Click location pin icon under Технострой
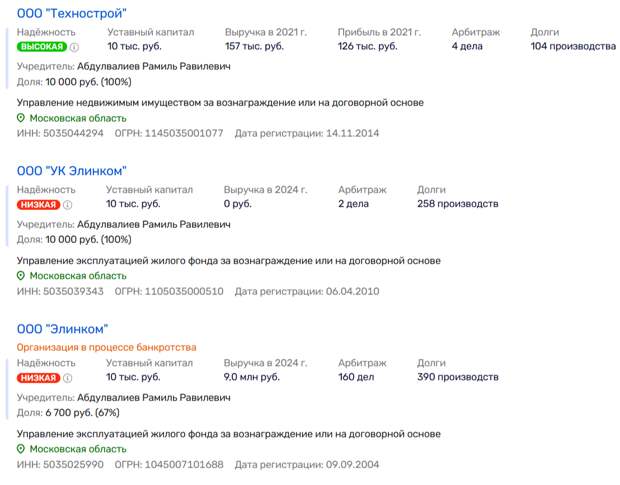620x485 pixels. [x=21, y=118]
